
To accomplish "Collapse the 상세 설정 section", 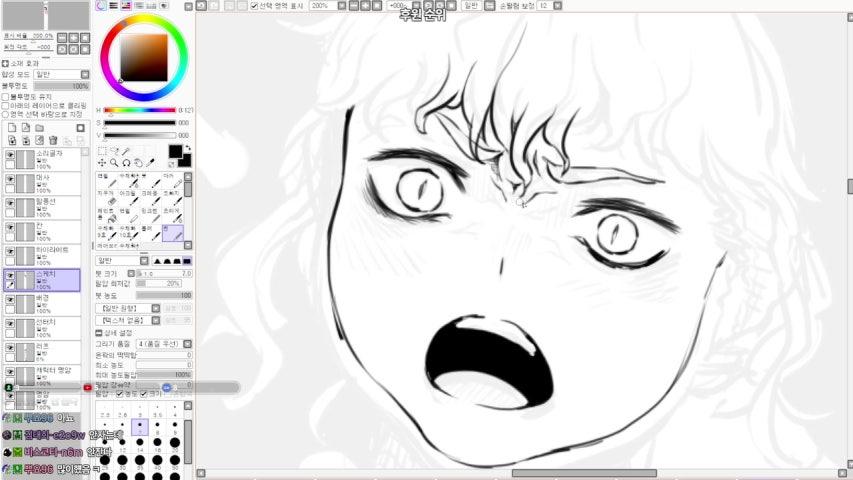I will 98,333.
